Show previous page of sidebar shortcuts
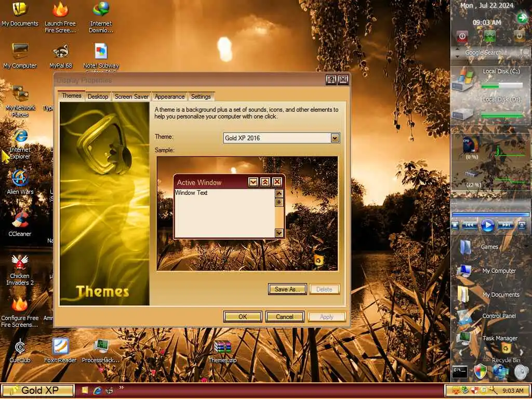532x399 pixels. point(460,353)
